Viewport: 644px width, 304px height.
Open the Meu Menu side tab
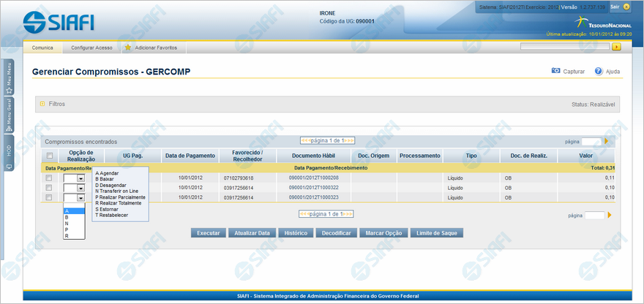9,75
